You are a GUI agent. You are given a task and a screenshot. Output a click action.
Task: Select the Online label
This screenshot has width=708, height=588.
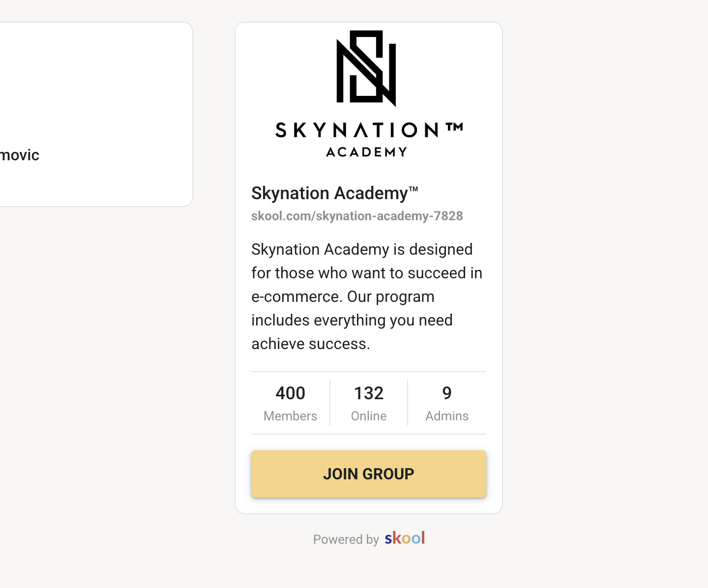[369, 416]
